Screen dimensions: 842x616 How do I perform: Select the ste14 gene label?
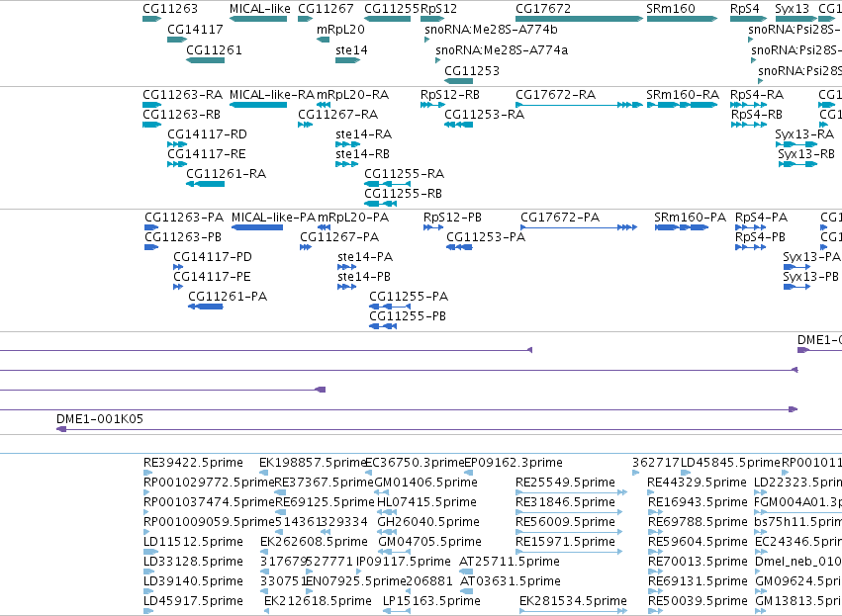click(351, 50)
